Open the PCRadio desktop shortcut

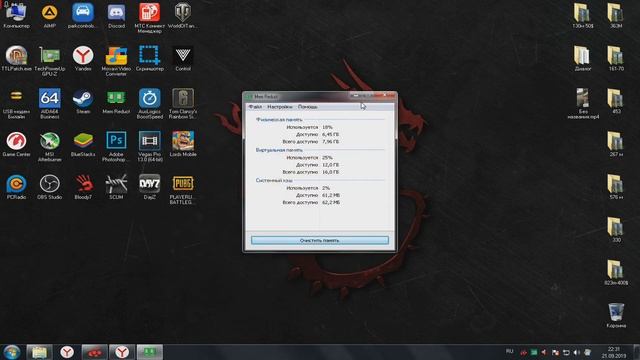[16, 187]
